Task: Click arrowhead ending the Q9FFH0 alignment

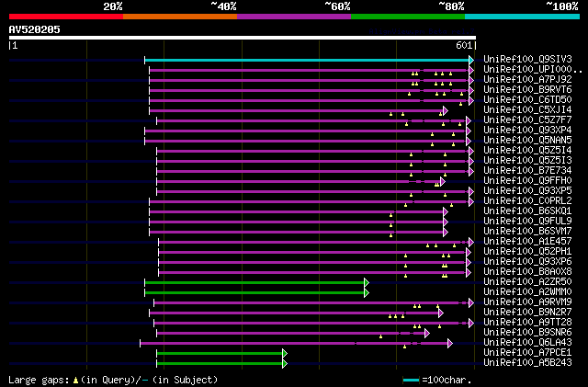Action: click(x=443, y=182)
